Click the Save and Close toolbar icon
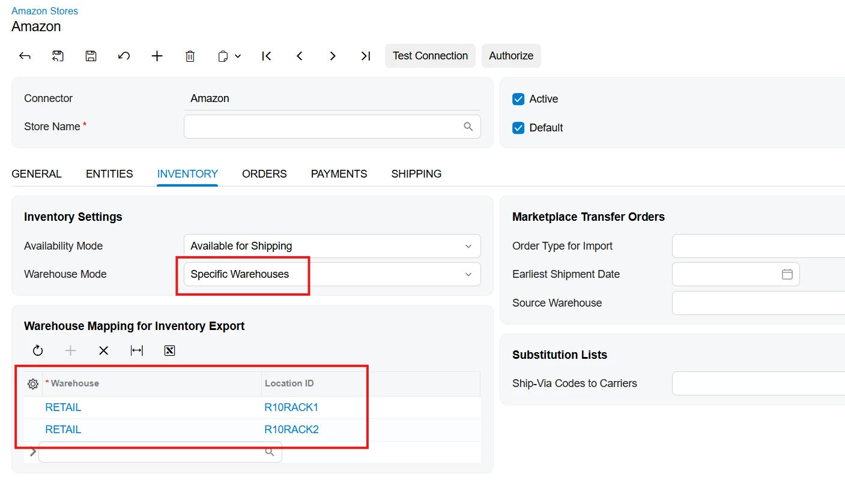The image size is (845, 504). point(58,56)
